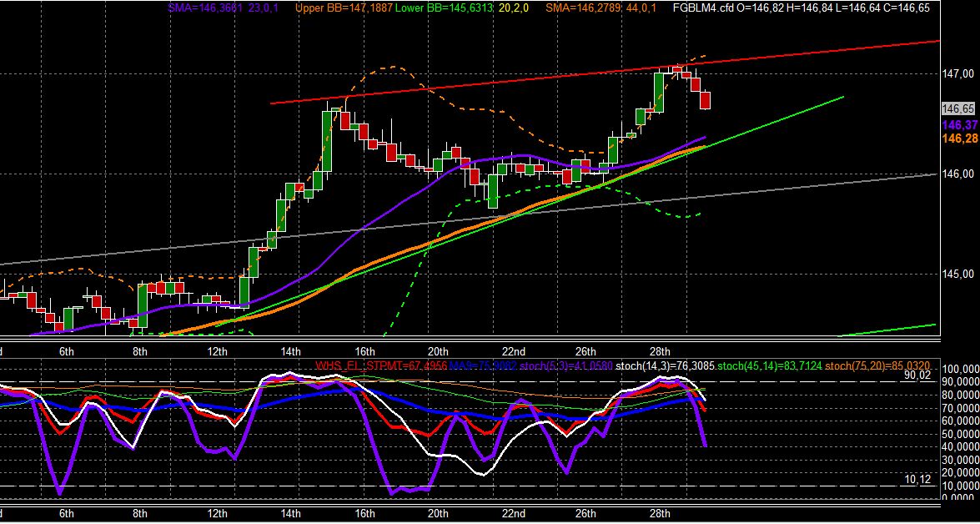Select the orange SMA=146,2789 indicator label
This screenshot has height=524, width=980.
581,8
